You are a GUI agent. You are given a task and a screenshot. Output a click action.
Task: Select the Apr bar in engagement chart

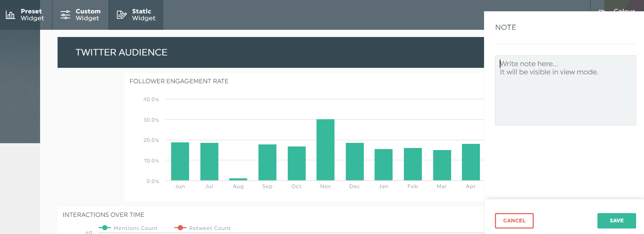pyautogui.click(x=471, y=162)
